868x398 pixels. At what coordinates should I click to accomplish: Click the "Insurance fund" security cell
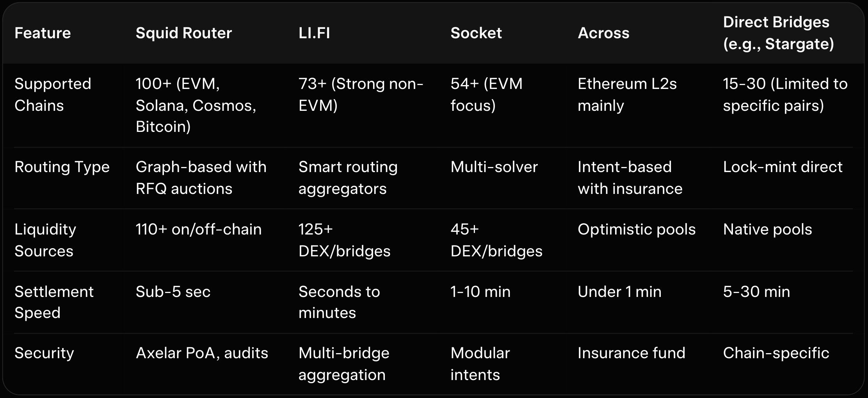(x=631, y=353)
